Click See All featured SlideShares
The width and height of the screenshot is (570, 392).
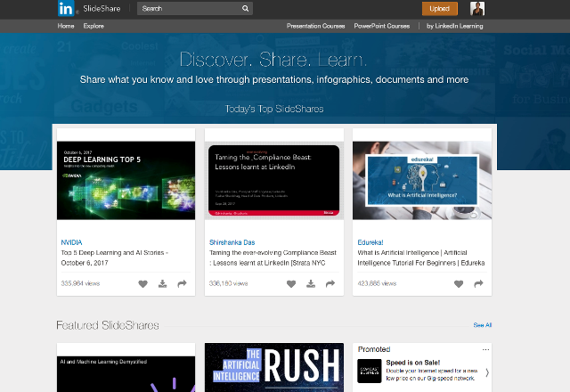tap(483, 324)
